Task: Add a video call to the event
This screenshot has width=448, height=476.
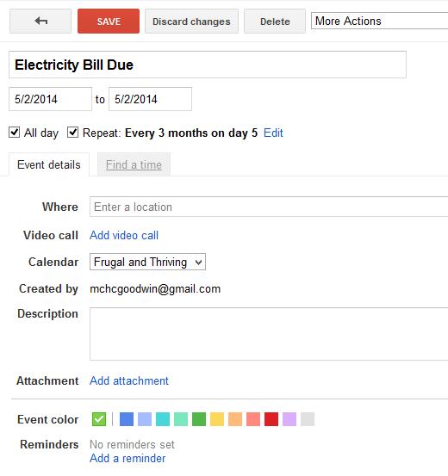Action: (124, 235)
